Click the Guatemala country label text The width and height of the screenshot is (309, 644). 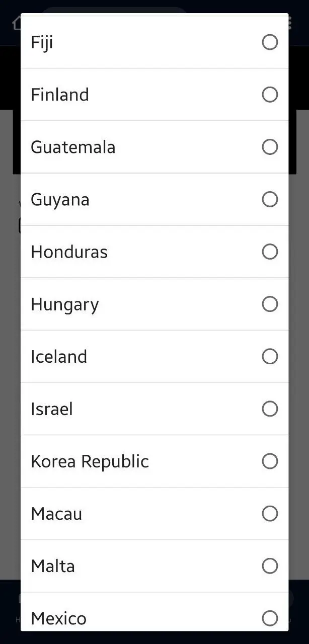(73, 147)
